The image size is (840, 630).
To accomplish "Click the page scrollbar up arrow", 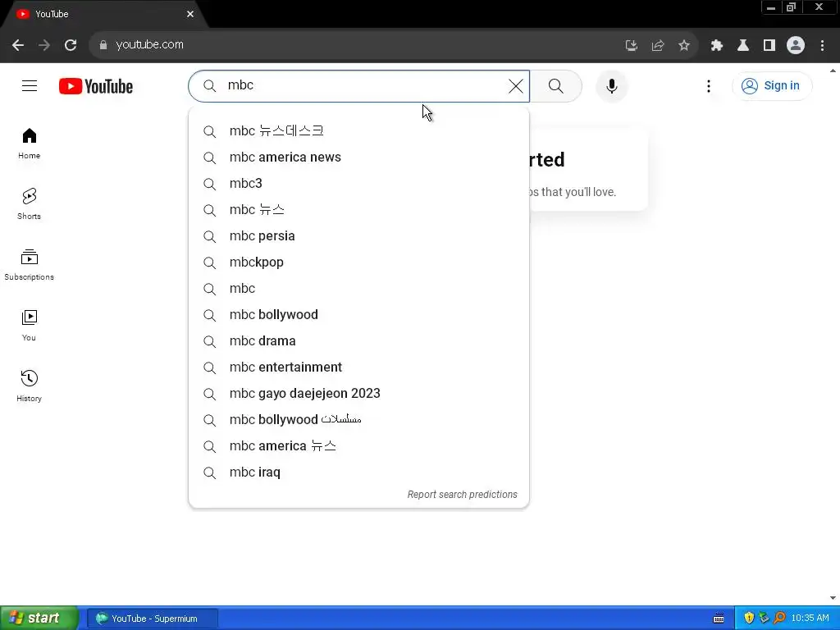I will pos(833,71).
